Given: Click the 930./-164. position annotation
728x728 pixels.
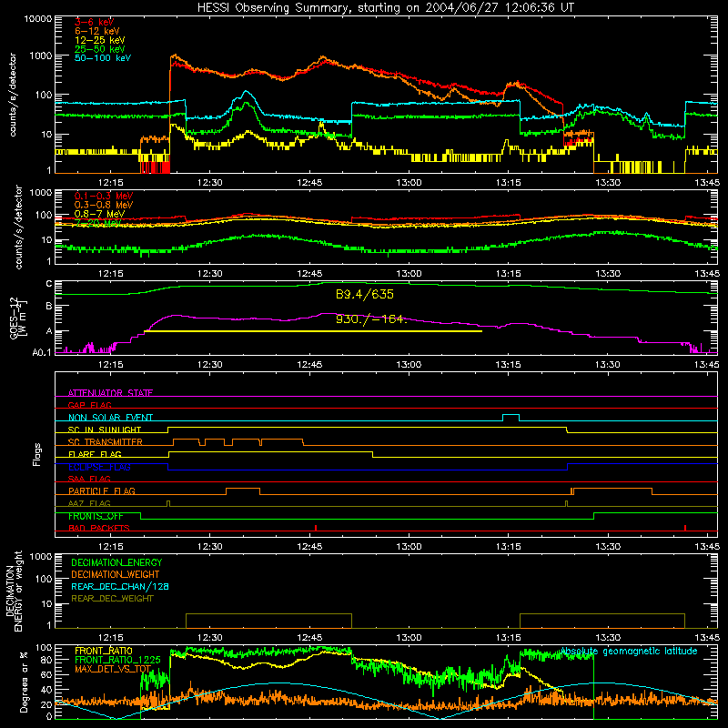Looking at the screenshot, I should 372,319.
